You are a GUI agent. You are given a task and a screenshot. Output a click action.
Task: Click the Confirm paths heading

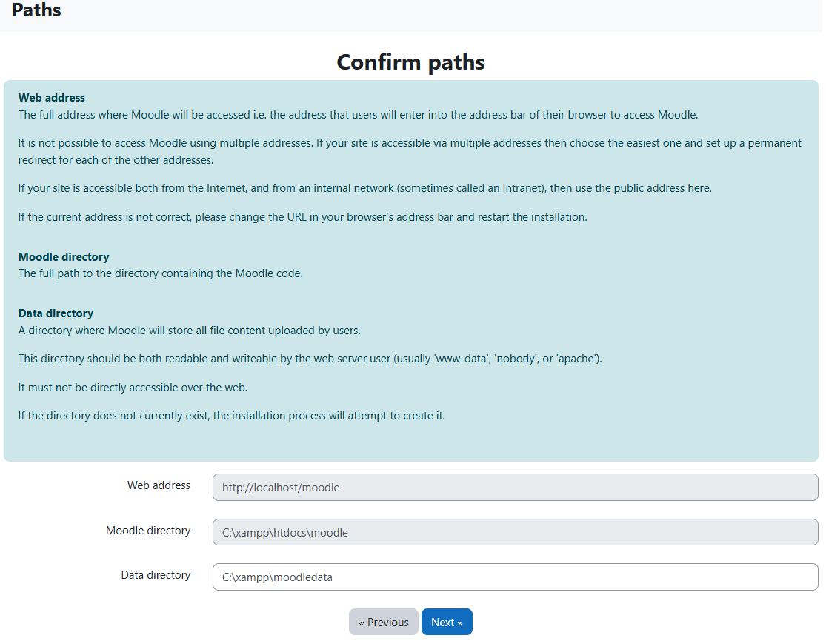[411, 62]
